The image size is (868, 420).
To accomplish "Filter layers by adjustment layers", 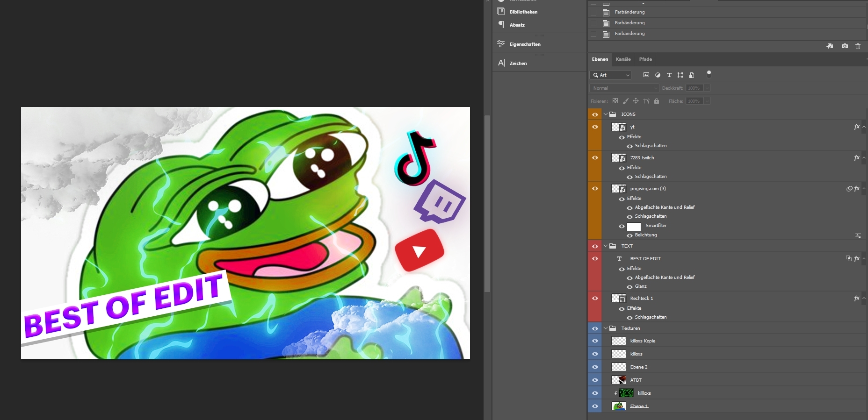I will (658, 75).
